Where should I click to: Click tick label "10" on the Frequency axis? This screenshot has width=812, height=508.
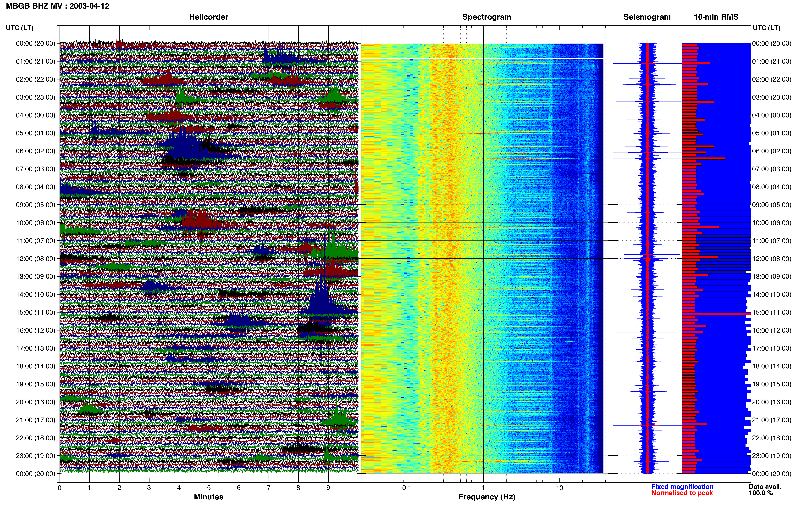coord(559,488)
